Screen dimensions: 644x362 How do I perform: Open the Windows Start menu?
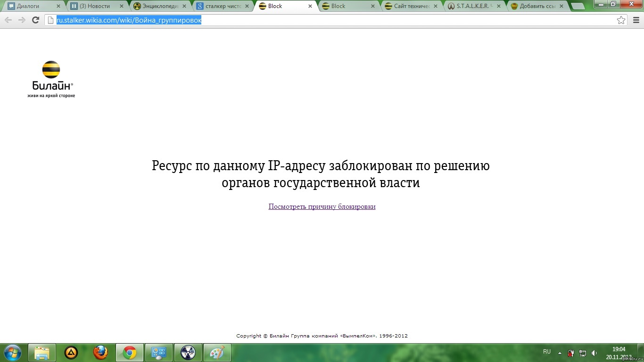[13, 352]
